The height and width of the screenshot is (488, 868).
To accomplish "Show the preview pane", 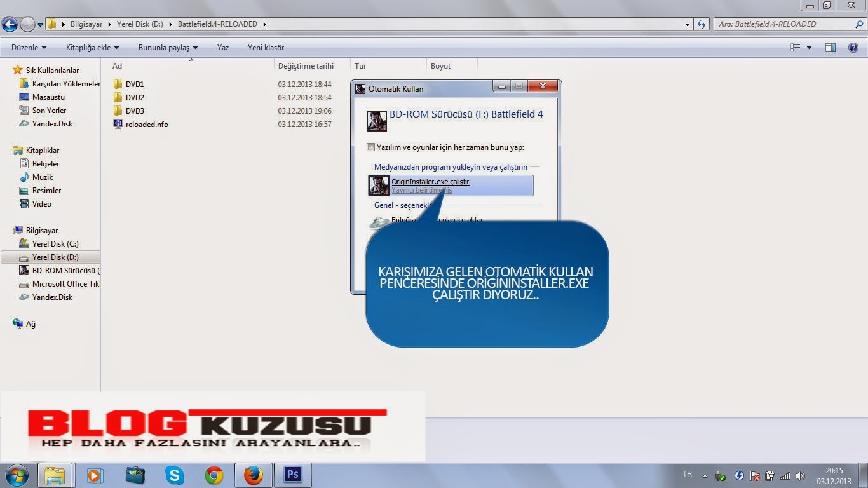I will click(831, 48).
